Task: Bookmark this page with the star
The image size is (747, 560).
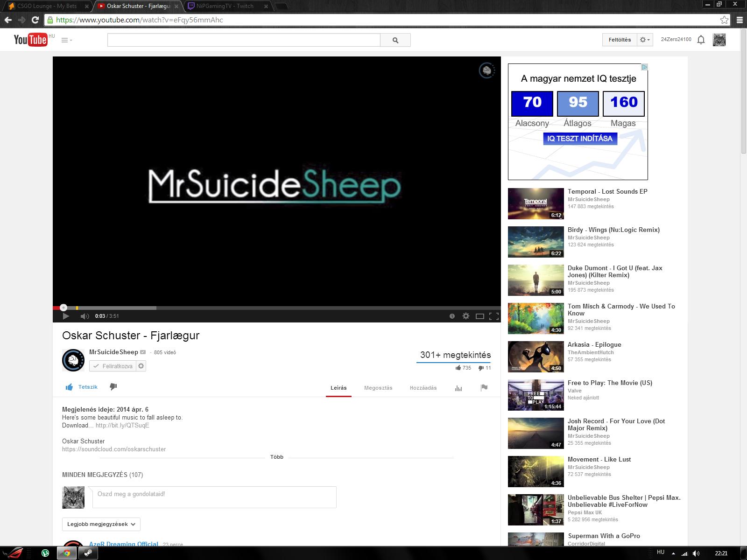Action: 724,20
